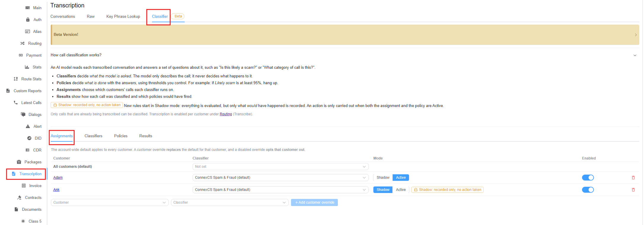Expand the Beta Version banner chevron

[x=636, y=35]
